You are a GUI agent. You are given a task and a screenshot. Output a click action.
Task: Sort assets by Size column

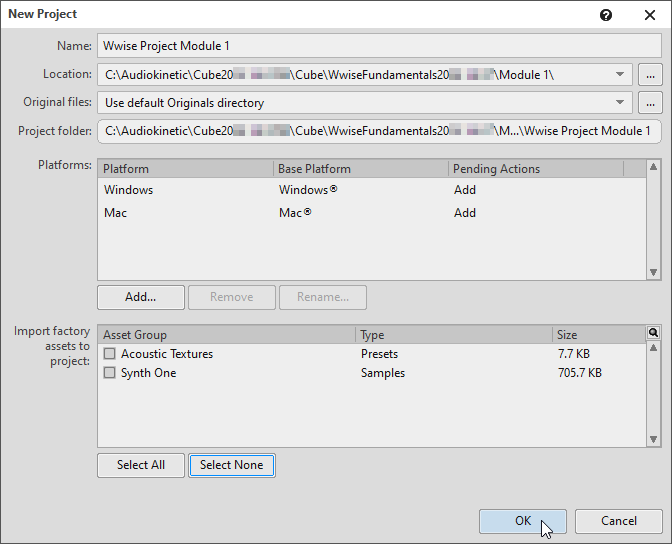click(599, 335)
